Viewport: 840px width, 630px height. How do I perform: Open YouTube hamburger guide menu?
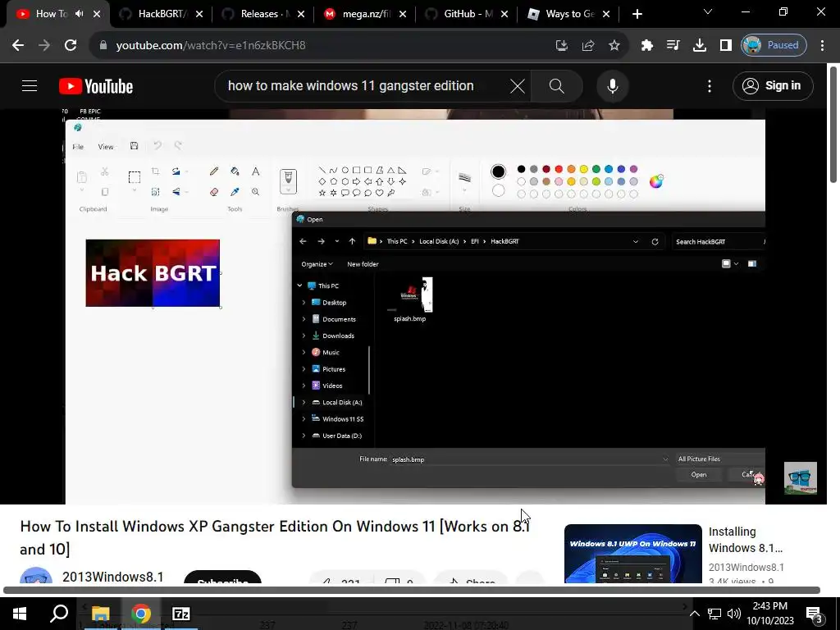tap(30, 85)
